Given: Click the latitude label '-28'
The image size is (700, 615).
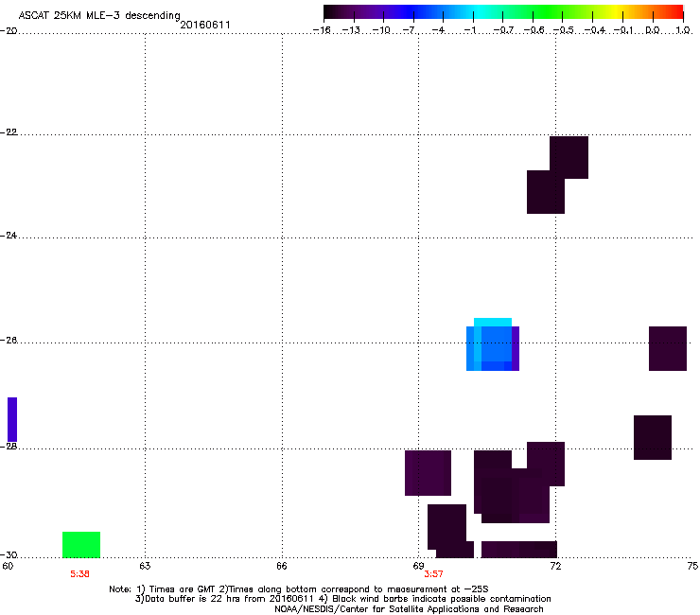Looking at the screenshot, I should coord(9,447).
